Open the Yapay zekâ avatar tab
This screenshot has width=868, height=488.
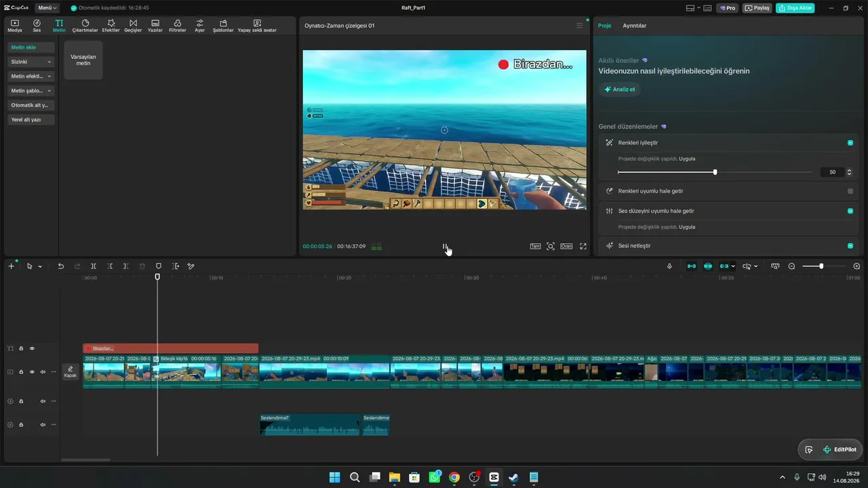point(257,26)
